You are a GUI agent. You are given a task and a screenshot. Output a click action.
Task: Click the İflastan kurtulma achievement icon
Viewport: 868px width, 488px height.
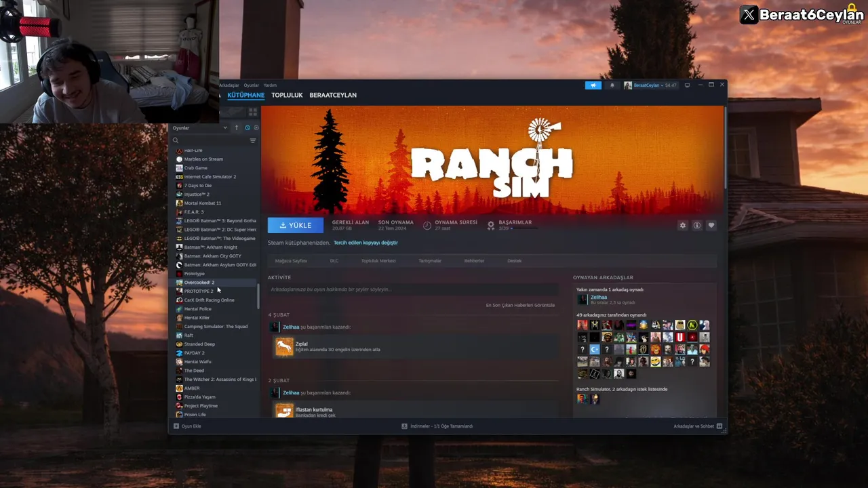284,410
